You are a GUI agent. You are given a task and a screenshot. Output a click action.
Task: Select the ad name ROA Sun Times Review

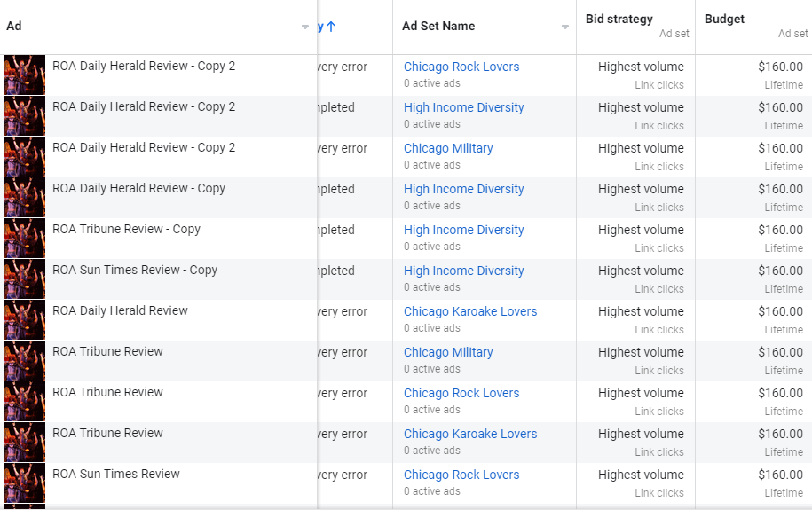(x=115, y=474)
